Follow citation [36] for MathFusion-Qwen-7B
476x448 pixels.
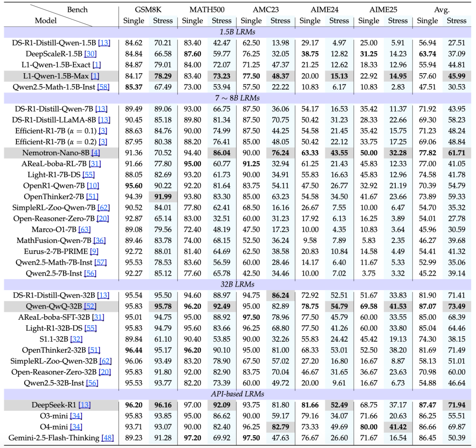click(x=99, y=240)
